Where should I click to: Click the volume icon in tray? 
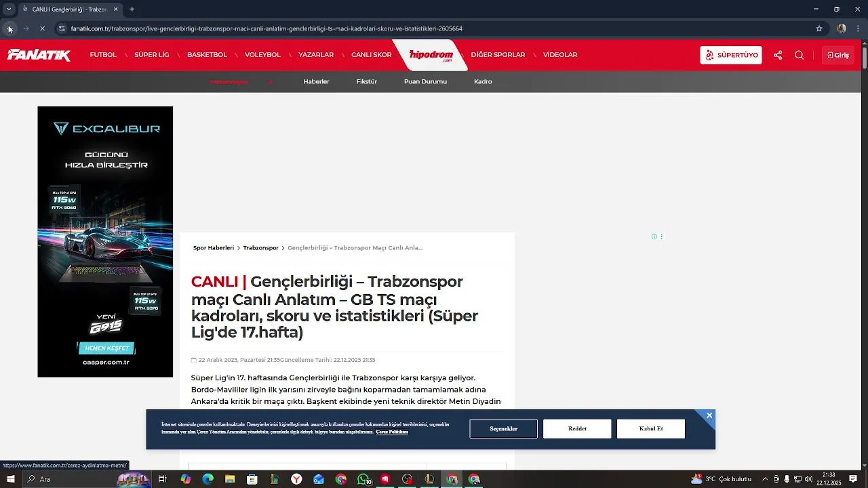pos(809,479)
